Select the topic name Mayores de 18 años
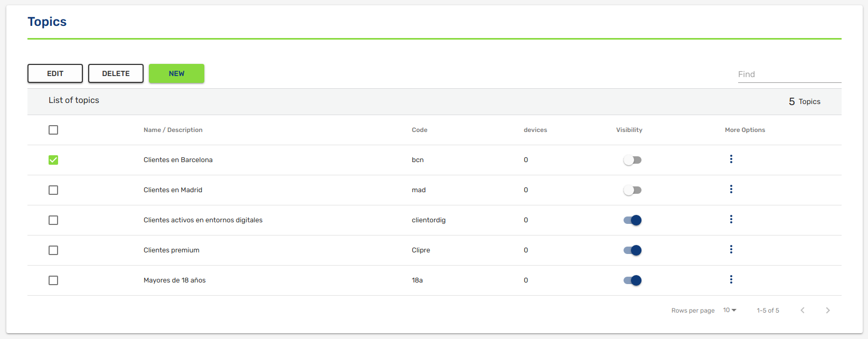The height and width of the screenshot is (339, 868). (175, 280)
